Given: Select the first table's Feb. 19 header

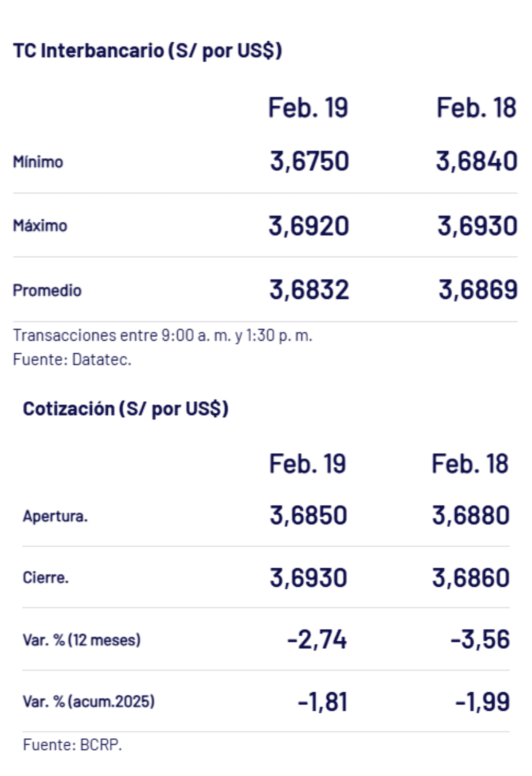Looking at the screenshot, I should [x=308, y=108].
